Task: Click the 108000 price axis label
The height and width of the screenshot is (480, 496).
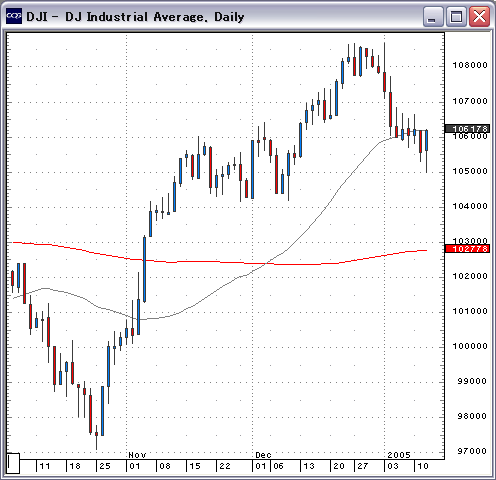Action: [x=470, y=65]
